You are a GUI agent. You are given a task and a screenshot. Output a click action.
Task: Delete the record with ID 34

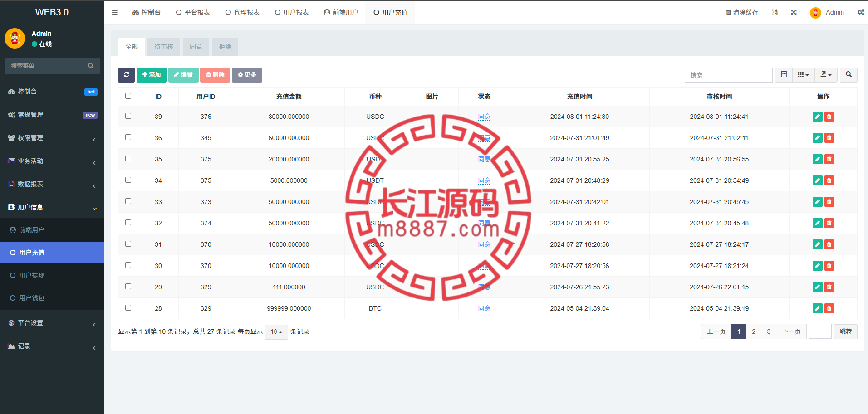coord(829,180)
